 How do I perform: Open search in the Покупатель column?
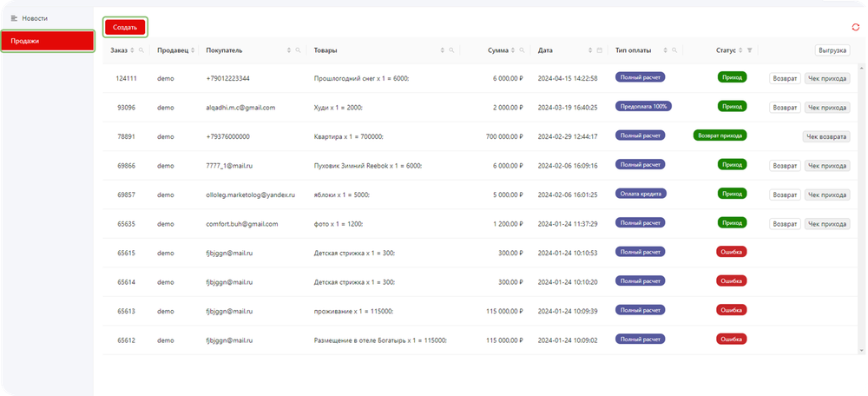pyautogui.click(x=298, y=50)
